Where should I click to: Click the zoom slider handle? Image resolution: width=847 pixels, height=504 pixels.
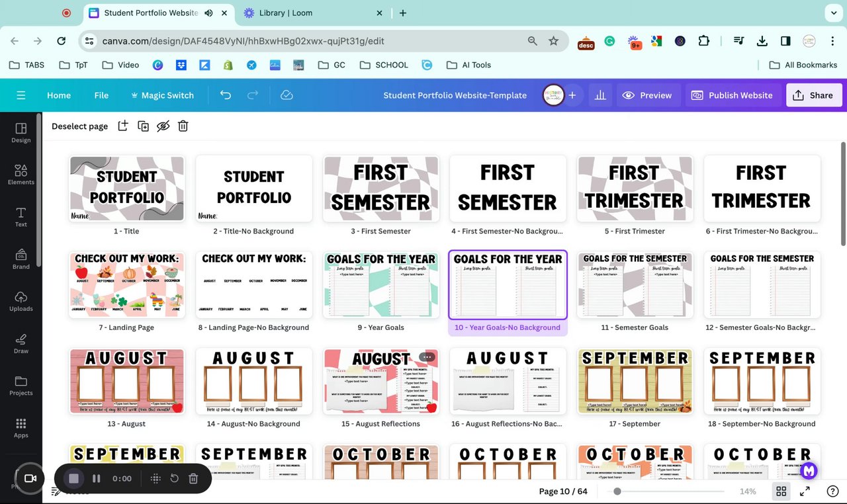(x=617, y=491)
